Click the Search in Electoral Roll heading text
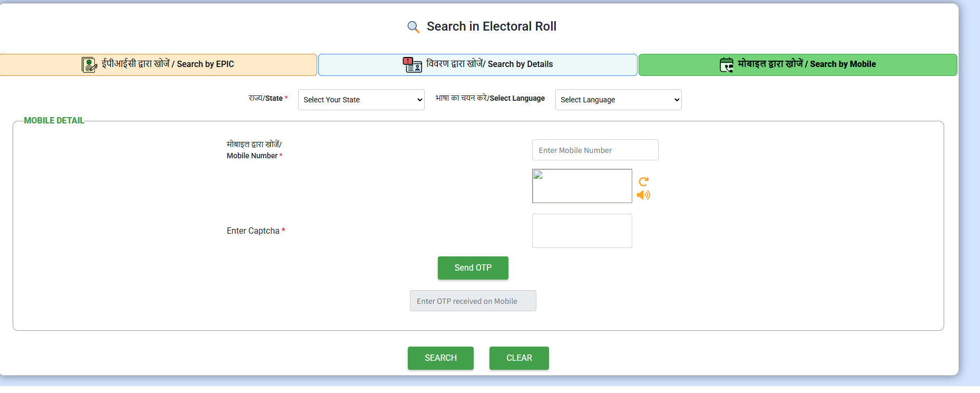The width and height of the screenshot is (980, 393). point(491,26)
